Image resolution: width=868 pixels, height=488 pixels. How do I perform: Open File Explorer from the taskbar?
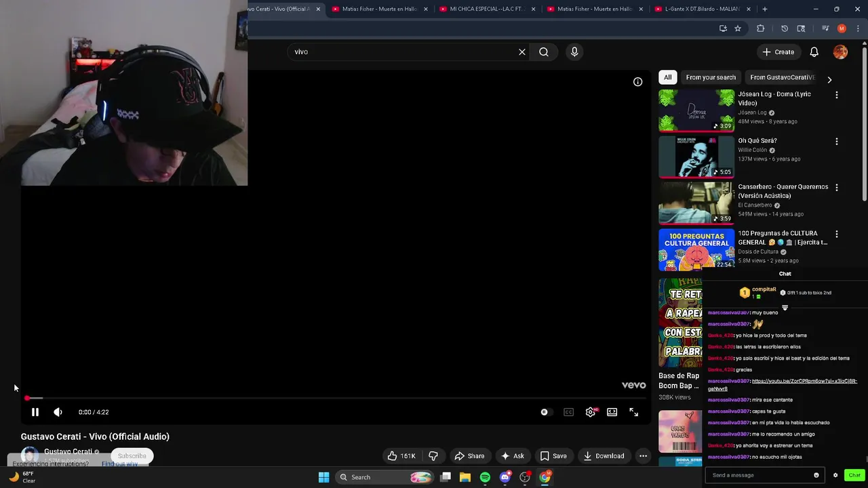pos(465,477)
